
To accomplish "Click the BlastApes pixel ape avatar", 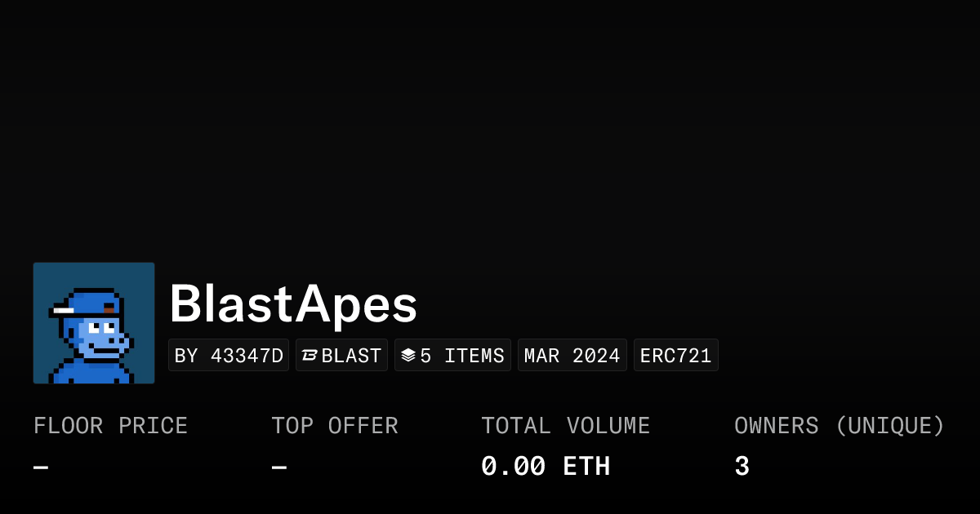I will [x=93, y=322].
